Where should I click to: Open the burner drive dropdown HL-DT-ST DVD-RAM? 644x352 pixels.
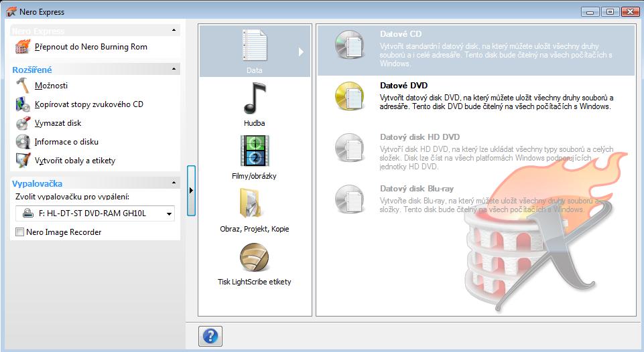[x=95, y=213]
